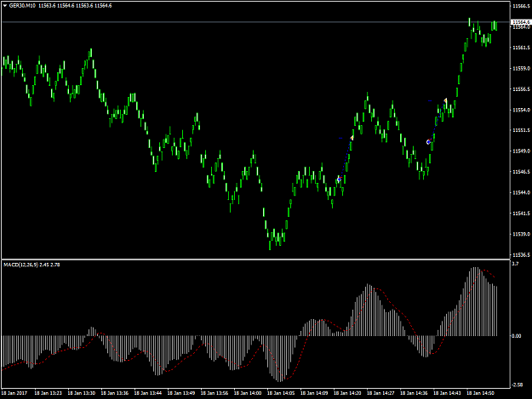Click the 18 Jan 14:00 time label
532x399 pixels.
tap(248, 393)
